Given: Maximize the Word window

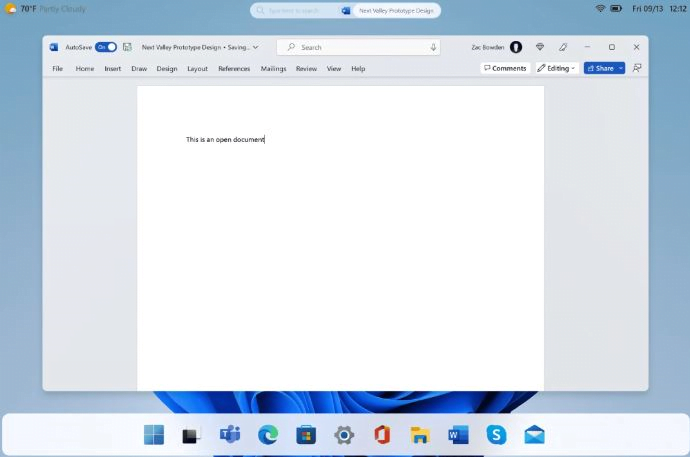Looking at the screenshot, I should click(x=612, y=47).
